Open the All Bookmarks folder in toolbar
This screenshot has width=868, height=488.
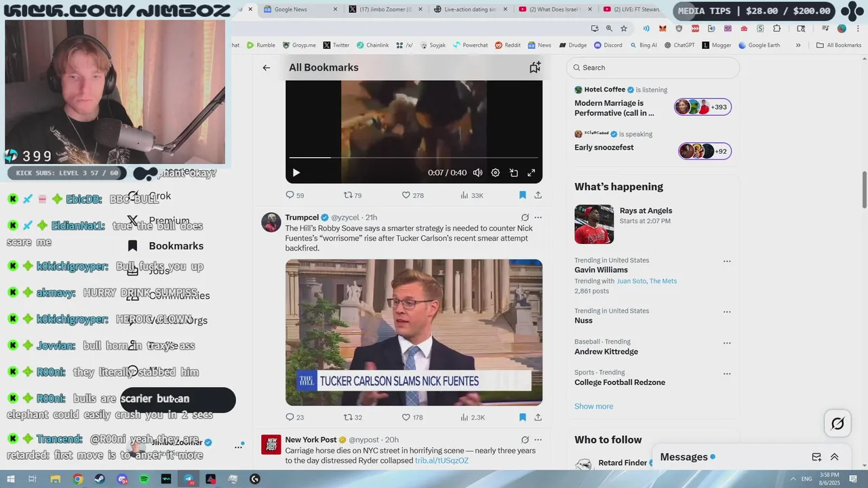(839, 45)
